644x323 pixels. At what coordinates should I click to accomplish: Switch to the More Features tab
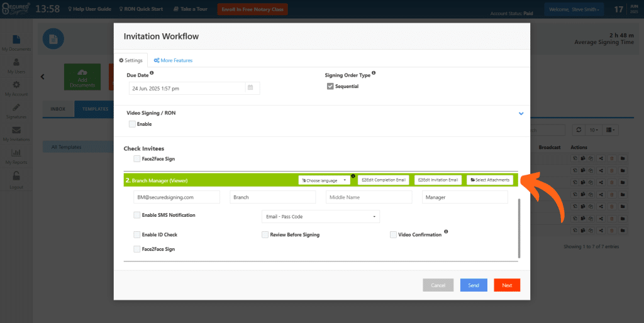click(x=173, y=60)
